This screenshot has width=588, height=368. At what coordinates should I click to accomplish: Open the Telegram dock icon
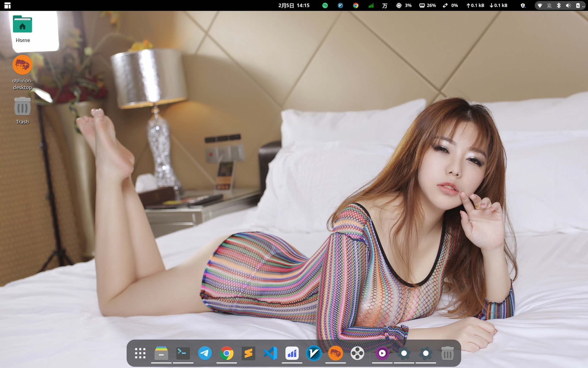pyautogui.click(x=205, y=353)
